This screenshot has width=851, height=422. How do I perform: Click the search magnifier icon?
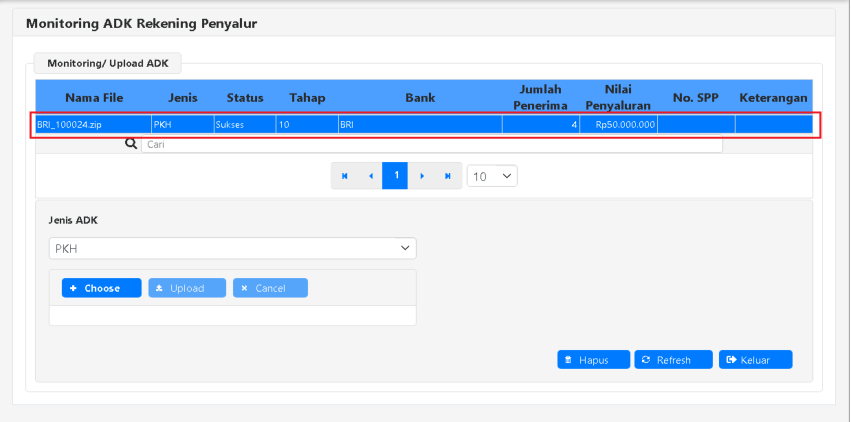tap(130, 144)
